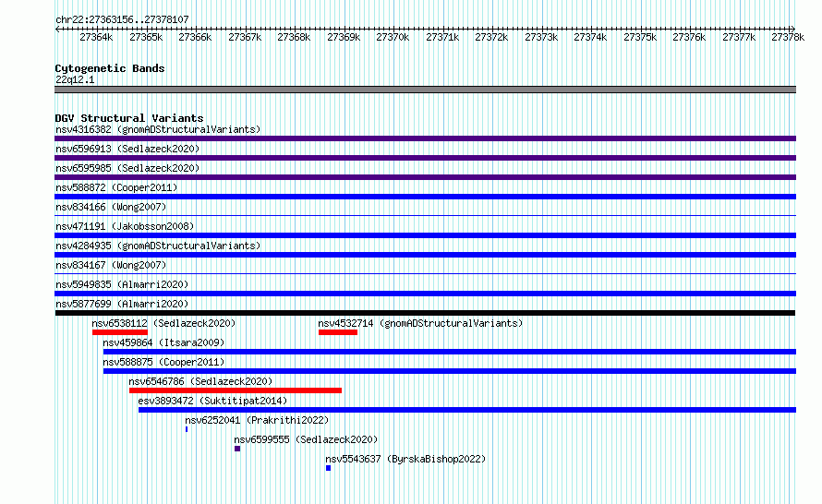This screenshot has height=504, width=822.
Task: Open nsv6546786 (Sedlazeck2020) label
Action: (200, 381)
